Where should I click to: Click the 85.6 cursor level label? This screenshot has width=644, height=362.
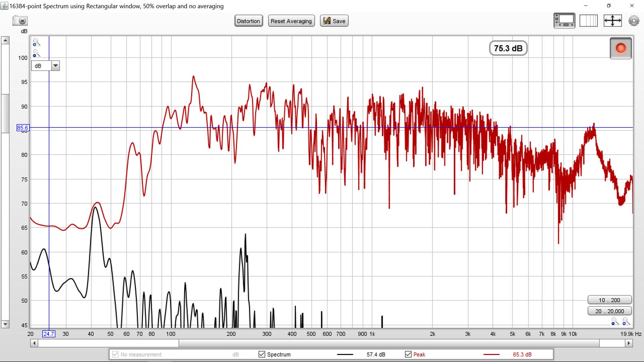coord(23,128)
